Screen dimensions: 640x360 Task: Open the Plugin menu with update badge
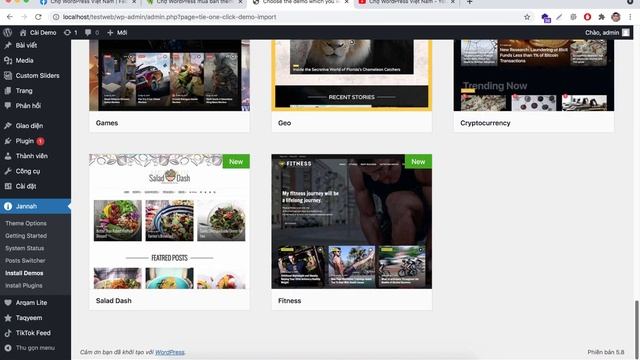25,141
